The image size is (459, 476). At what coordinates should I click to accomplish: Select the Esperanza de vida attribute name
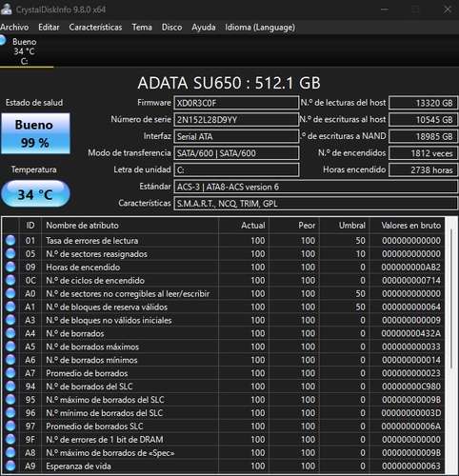click(78, 466)
